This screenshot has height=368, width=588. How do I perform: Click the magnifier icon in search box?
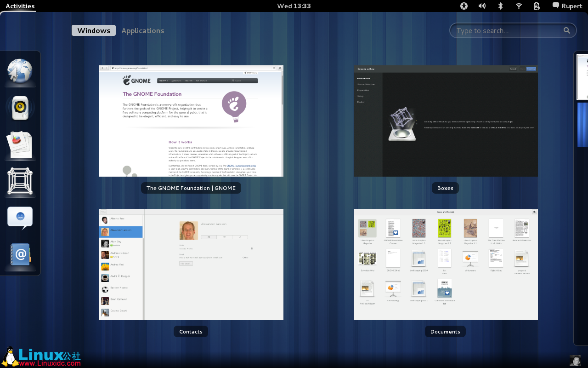(567, 30)
